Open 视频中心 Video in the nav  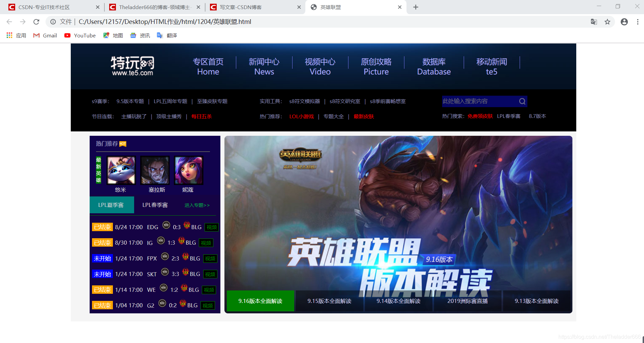pyautogui.click(x=320, y=66)
